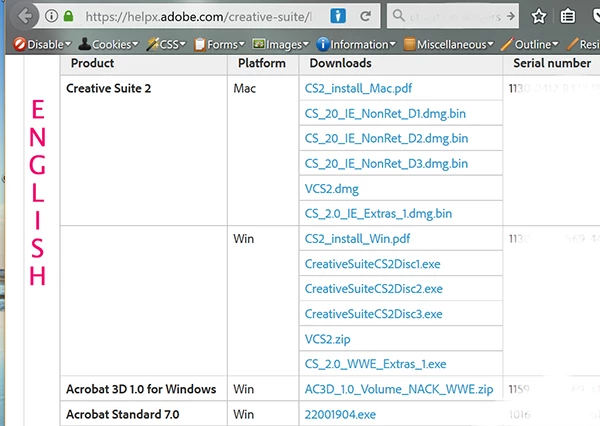The image size is (600, 426).
Task: Open the blue reader info icon in address bar
Action: (338, 16)
